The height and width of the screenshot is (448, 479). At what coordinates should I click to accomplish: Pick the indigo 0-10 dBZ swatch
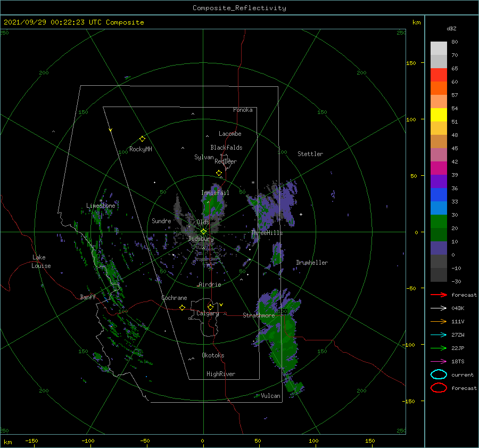(439, 248)
